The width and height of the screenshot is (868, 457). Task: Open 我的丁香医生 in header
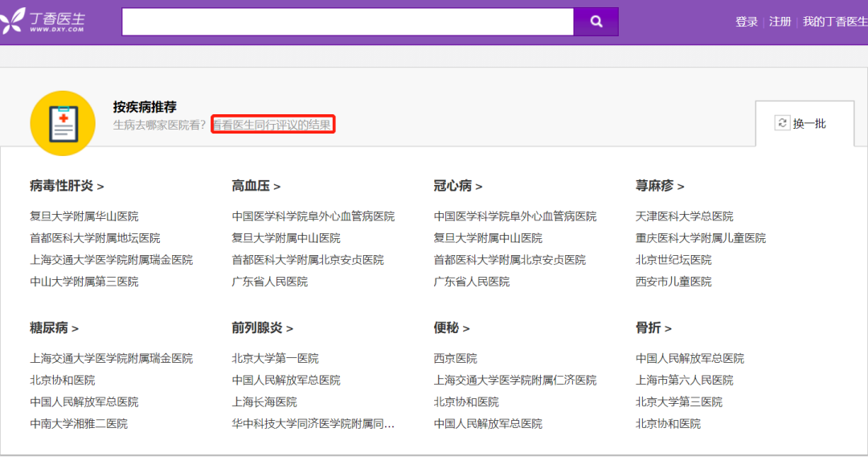coord(835,22)
